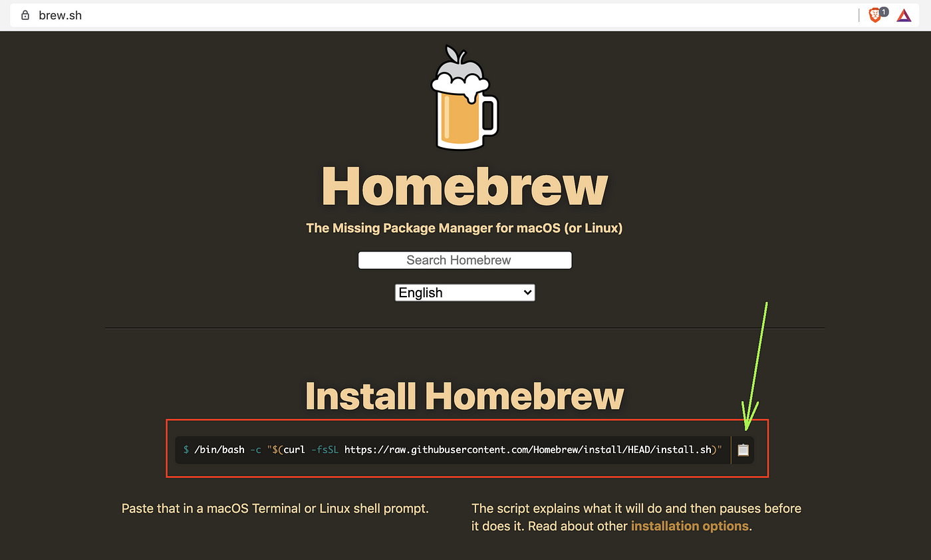Focus the Search Homebrew field
The image size is (931, 560).
[x=465, y=260]
